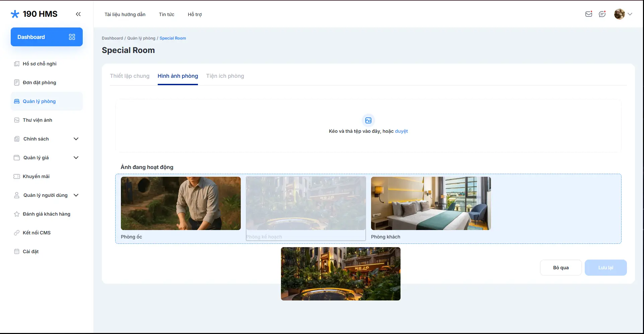Switch to Tiện ích phòng tab
The height and width of the screenshot is (334, 644).
coord(225,76)
